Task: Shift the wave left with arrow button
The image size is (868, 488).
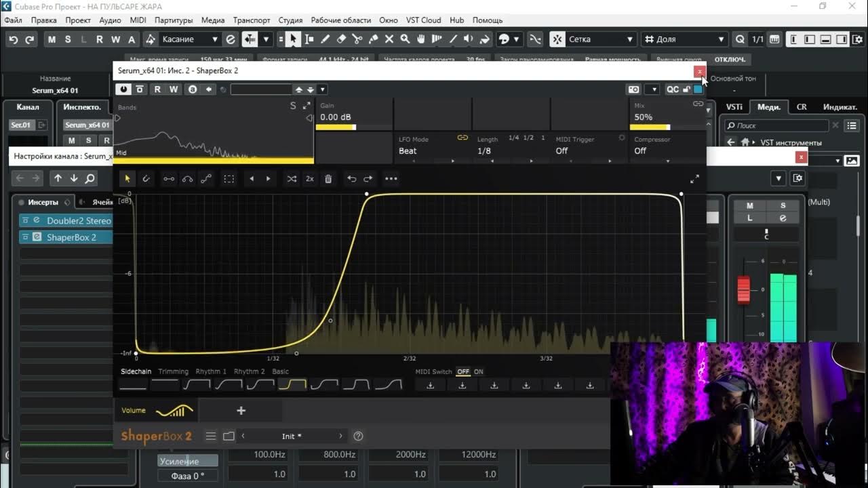Action: coord(252,179)
